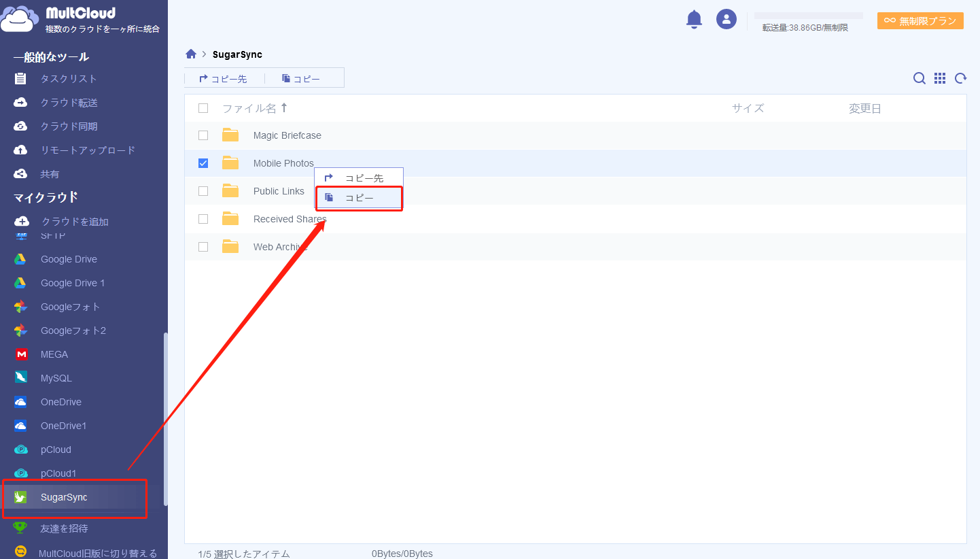Click the pCloud logo icon
The height and width of the screenshot is (559, 980).
[21, 450]
